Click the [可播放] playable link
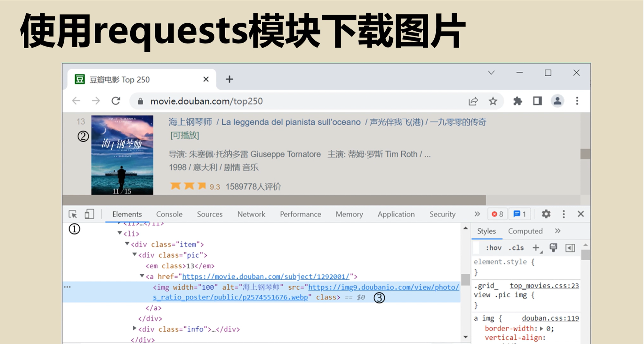This screenshot has width=644, height=344. tap(185, 136)
